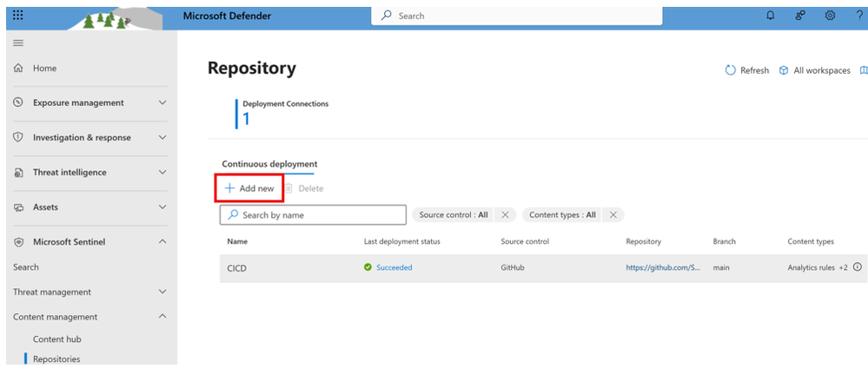Collapse the Content management chevron

[x=162, y=317]
